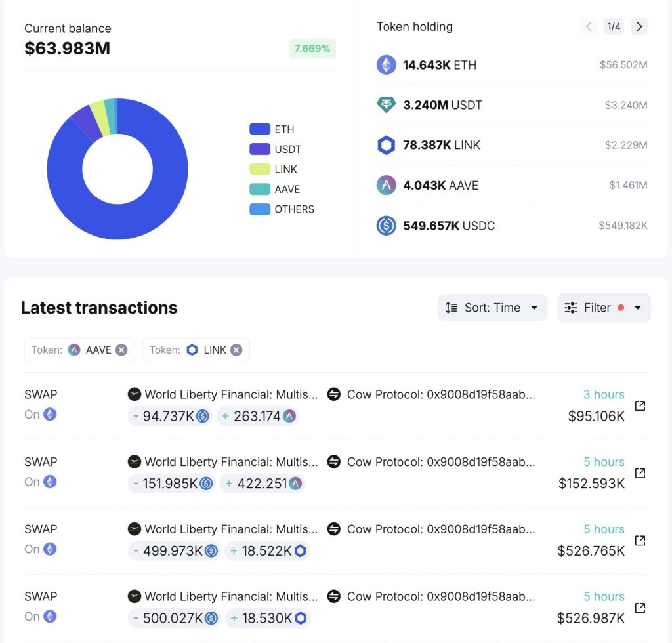Click the Cow Protocol icon in first swap
672x643 pixels.
point(335,394)
